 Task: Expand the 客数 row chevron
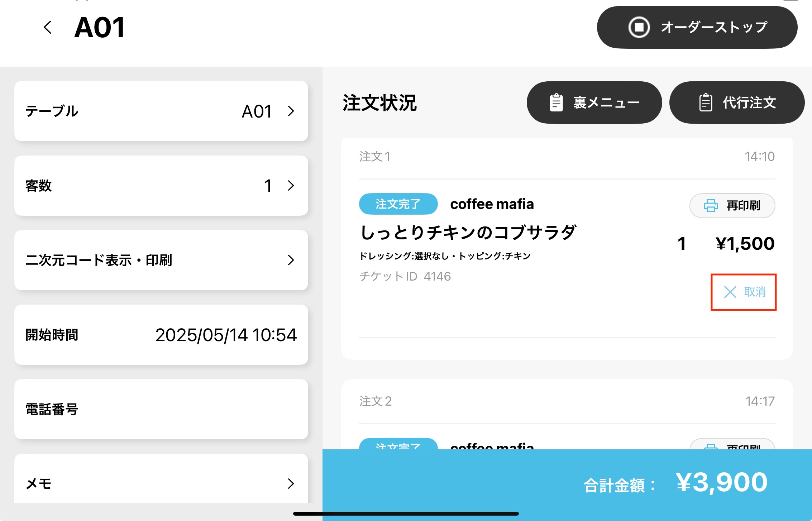coord(291,186)
